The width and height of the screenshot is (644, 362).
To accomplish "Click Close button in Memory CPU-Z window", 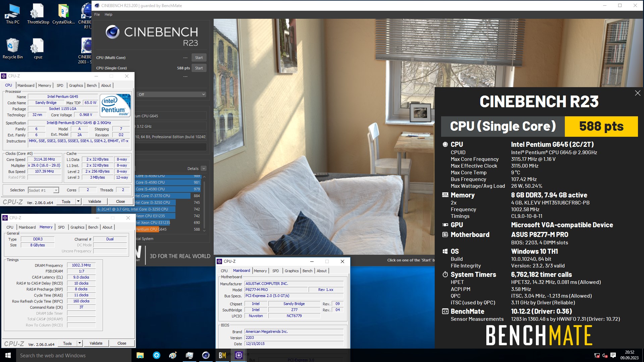I will 122,343.
